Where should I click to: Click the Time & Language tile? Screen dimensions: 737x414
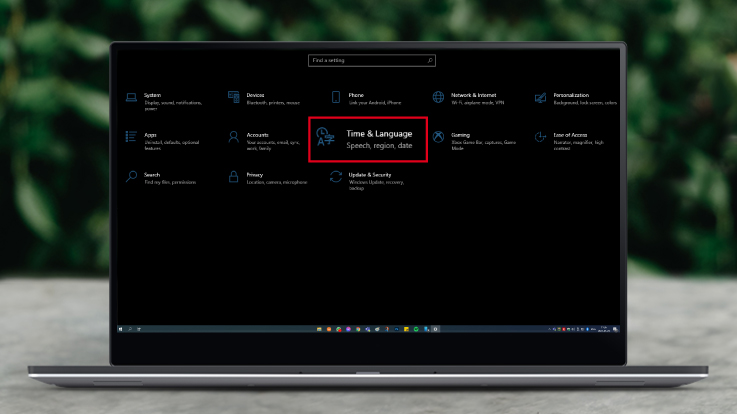(x=368, y=139)
